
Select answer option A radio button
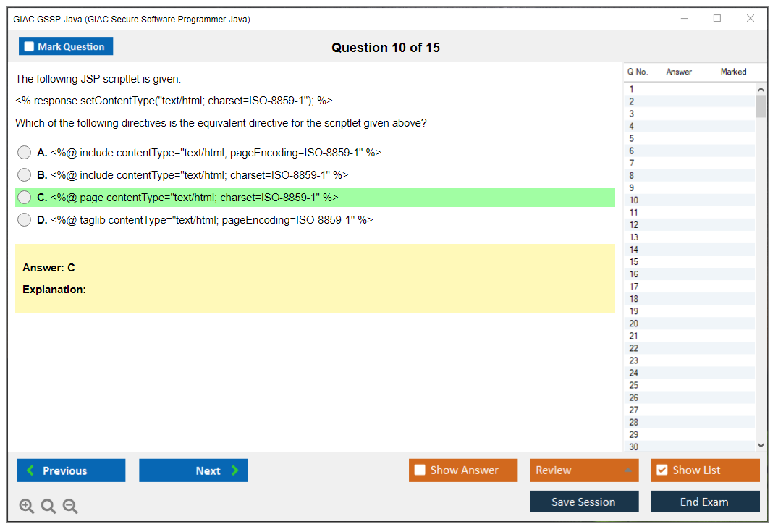24,153
